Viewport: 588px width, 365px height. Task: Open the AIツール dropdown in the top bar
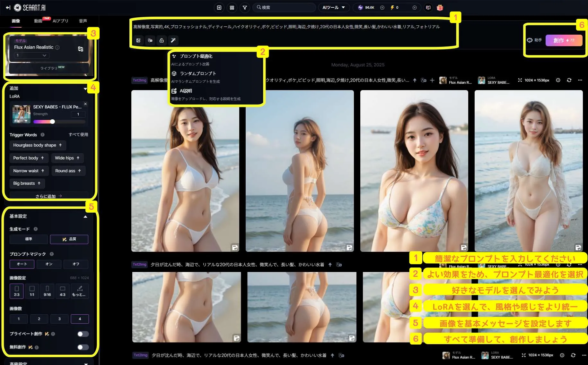click(x=334, y=7)
